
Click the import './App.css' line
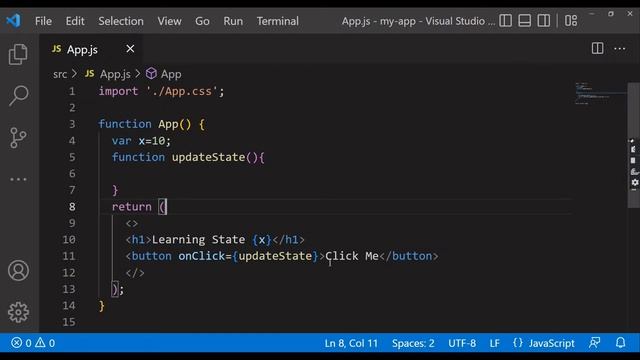(161, 91)
